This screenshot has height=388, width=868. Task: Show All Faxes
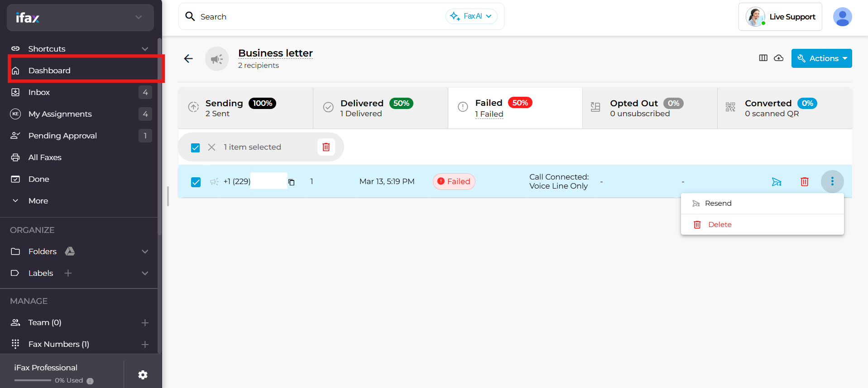(x=45, y=157)
